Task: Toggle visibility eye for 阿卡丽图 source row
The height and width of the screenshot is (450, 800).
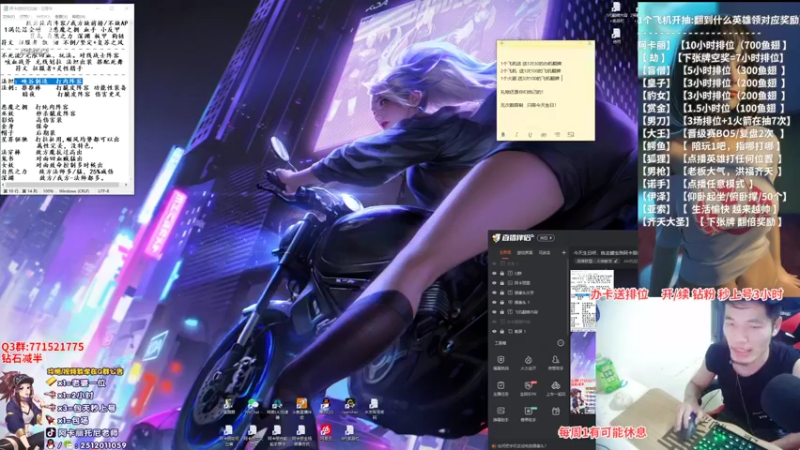Action: 494,283
